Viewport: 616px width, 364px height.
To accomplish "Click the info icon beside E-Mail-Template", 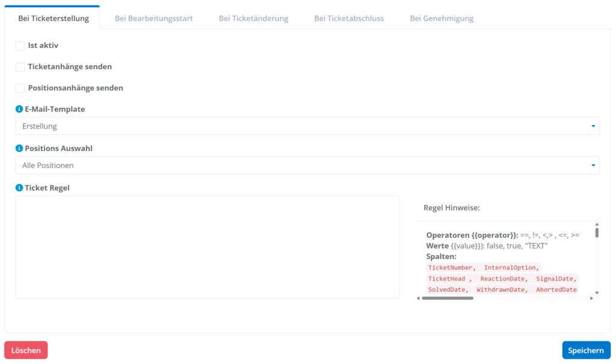I will (x=19, y=110).
